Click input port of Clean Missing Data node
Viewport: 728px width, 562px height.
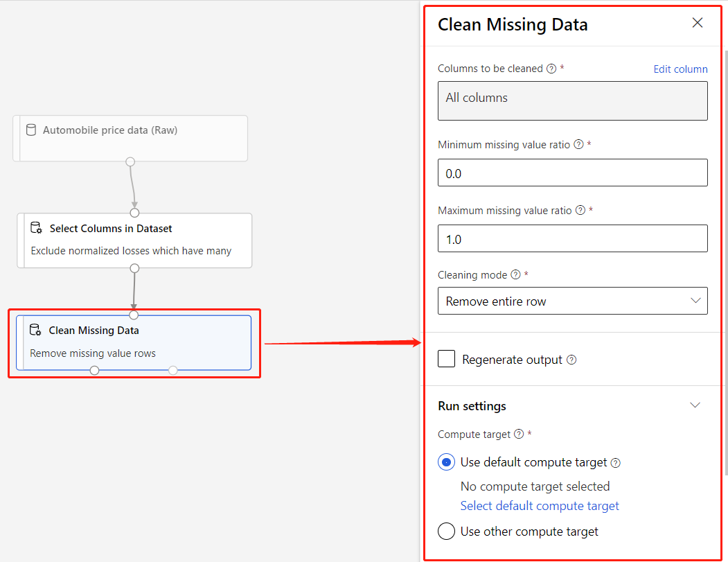coord(134,315)
